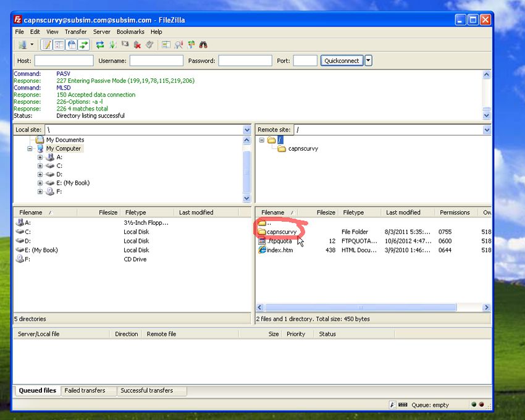This screenshot has height=420, width=525.
Task: Select F: CD Drive icon in list
Action: (20, 259)
